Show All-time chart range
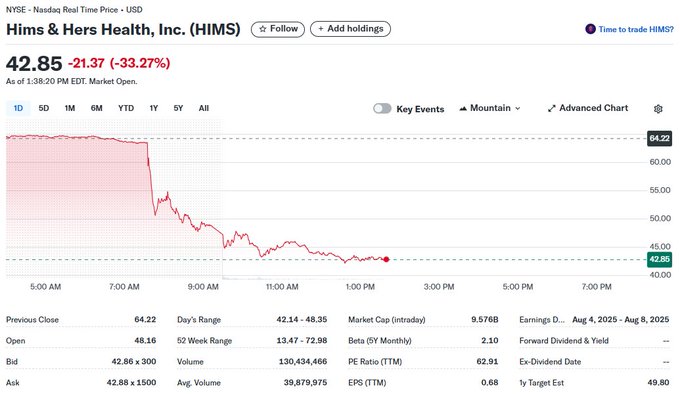 click(x=204, y=108)
